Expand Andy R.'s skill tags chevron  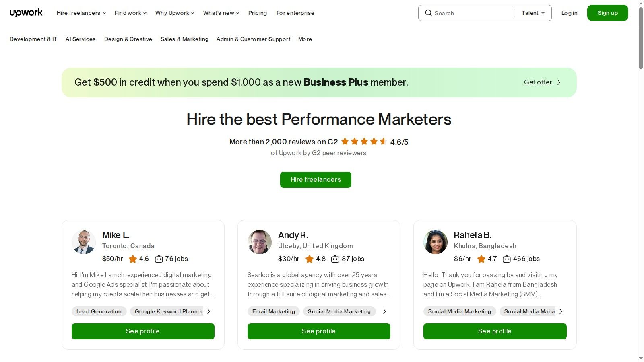point(384,311)
